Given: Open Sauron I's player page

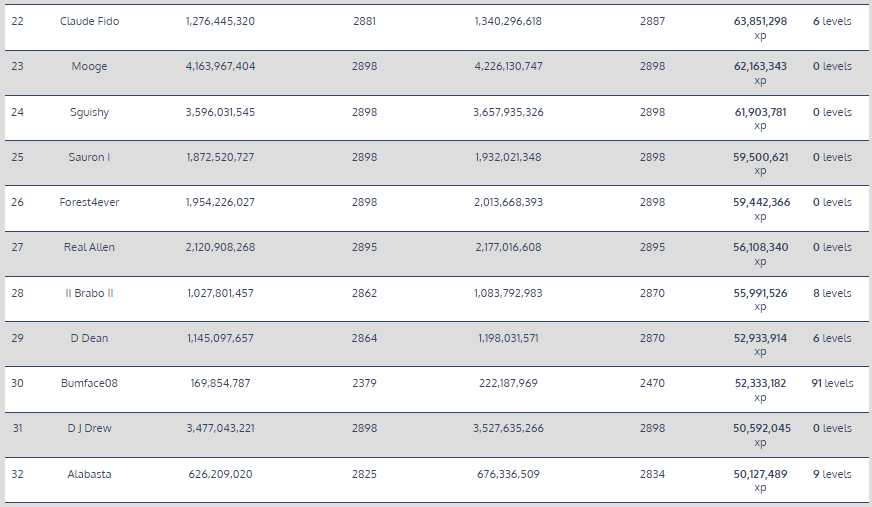Looking at the screenshot, I should pyautogui.click(x=89, y=157).
